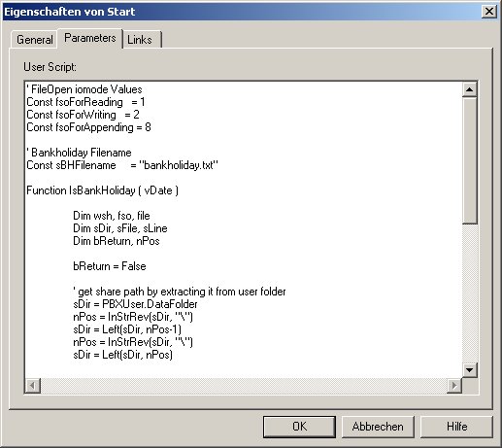502x448 pixels.
Task: Close the Eigenschaften von Start dialog
Action: pos(489,12)
